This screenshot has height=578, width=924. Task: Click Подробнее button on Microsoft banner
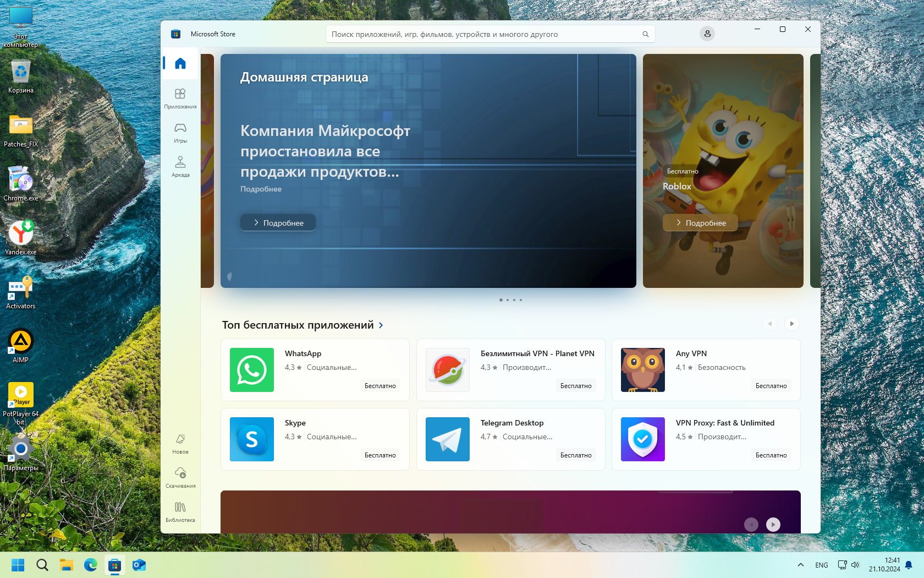278,222
